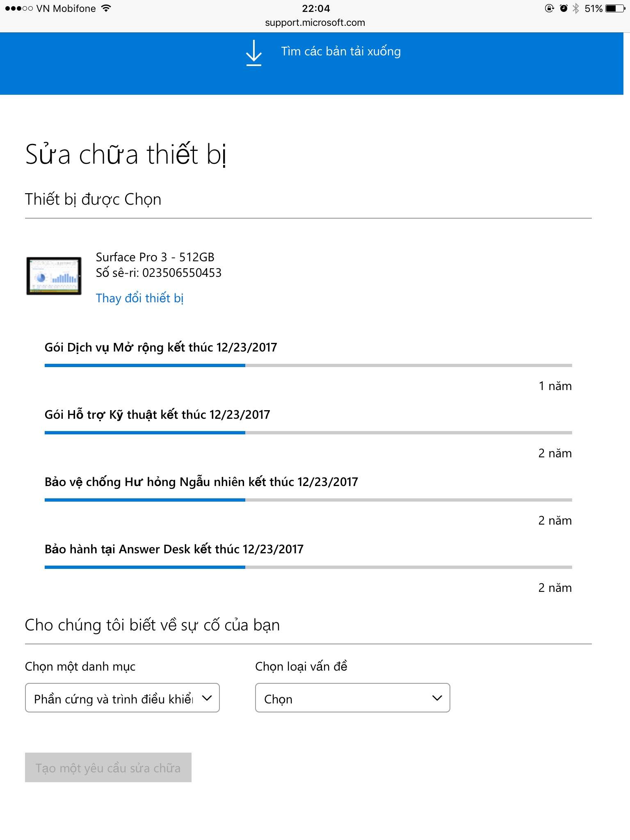
Task: Tap the alarm clock status icon
Action: pos(564,8)
